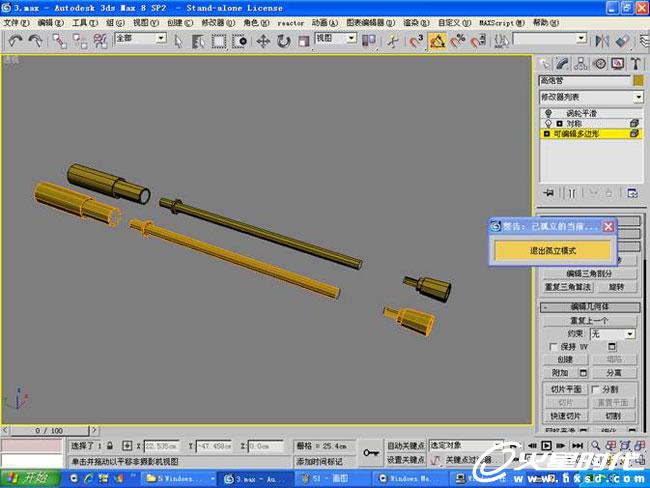Toggle the 3D Snaps magnet icon

[416, 41]
